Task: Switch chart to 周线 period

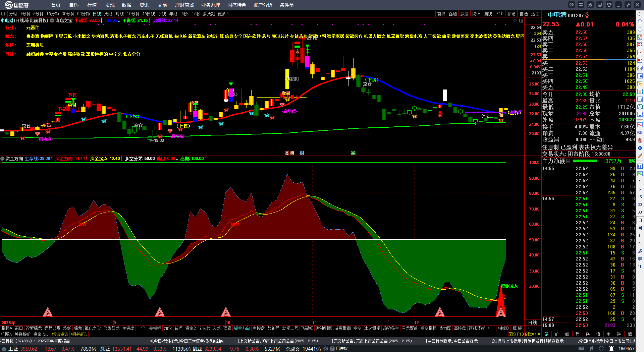Action: 108,14
